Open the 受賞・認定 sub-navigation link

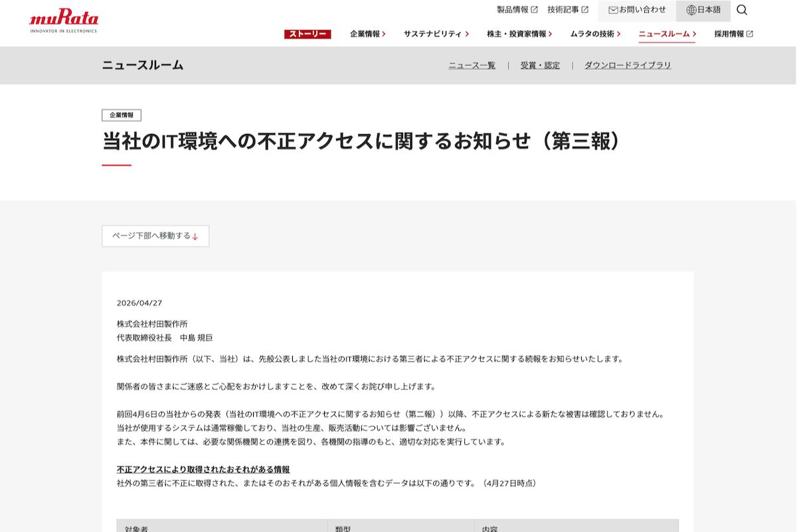540,65
